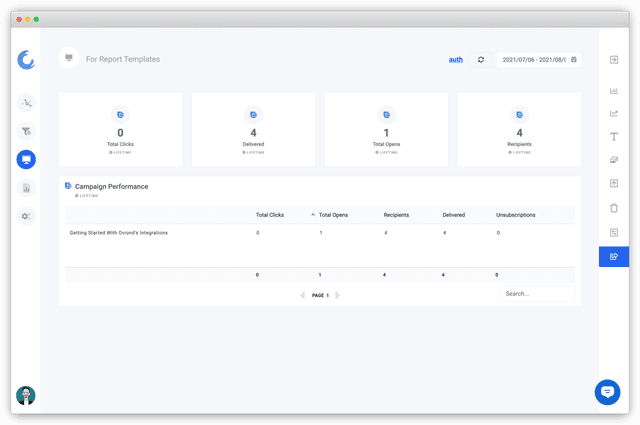The width and height of the screenshot is (640, 425).
Task: Sort table by Delivered column header
Action: [453, 215]
